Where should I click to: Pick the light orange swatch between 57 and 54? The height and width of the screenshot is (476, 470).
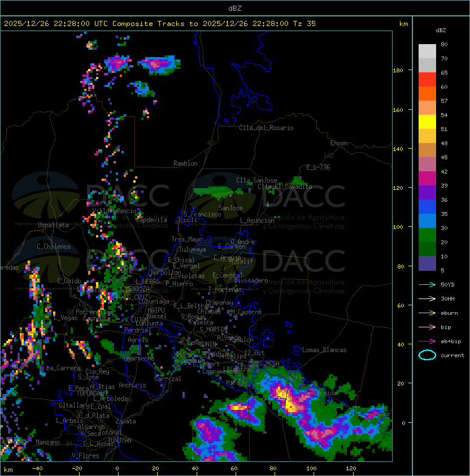(427, 108)
